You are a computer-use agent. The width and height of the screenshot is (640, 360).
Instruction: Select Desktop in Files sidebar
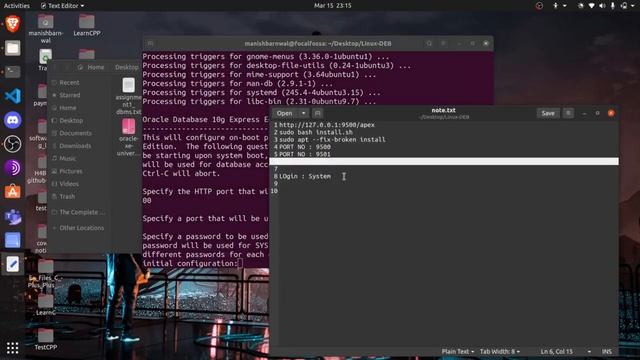click(x=71, y=120)
